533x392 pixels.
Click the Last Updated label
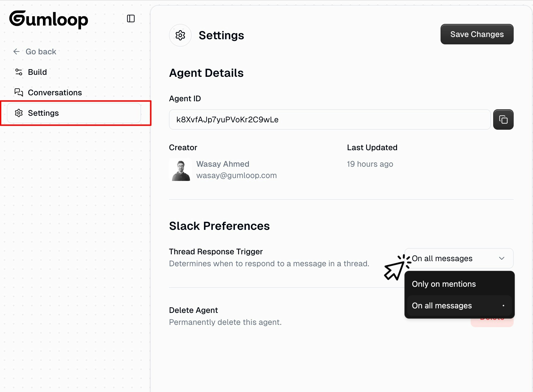(x=372, y=147)
